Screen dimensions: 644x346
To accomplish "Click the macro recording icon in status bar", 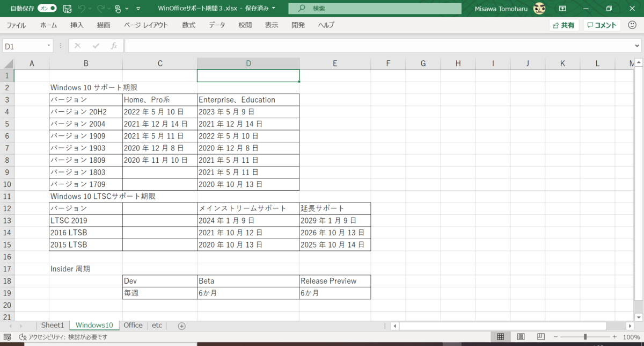I will click(7, 337).
